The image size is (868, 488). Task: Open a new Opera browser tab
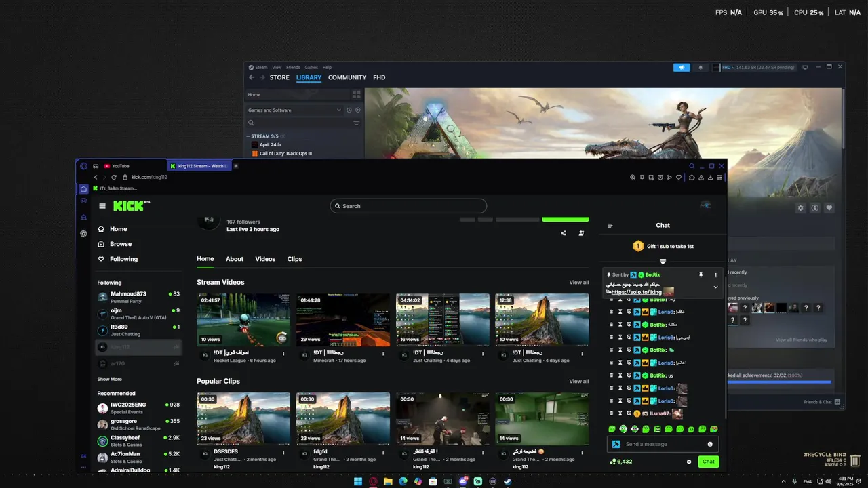tap(236, 166)
